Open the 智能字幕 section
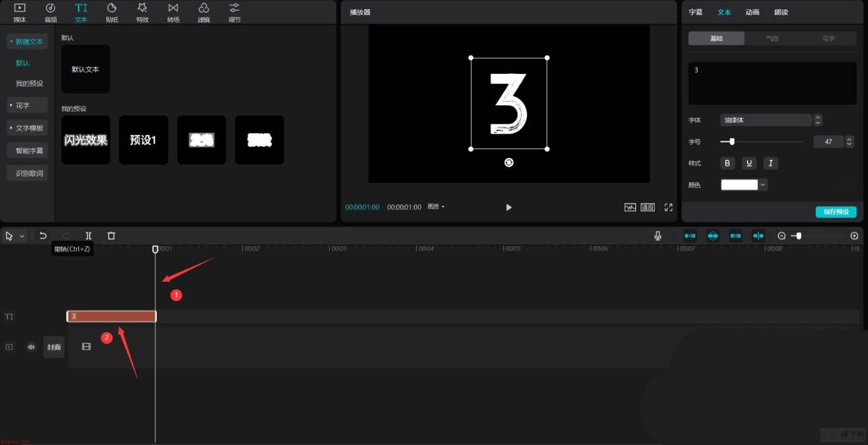Screen dimensions: 868x445 [x=27, y=151]
